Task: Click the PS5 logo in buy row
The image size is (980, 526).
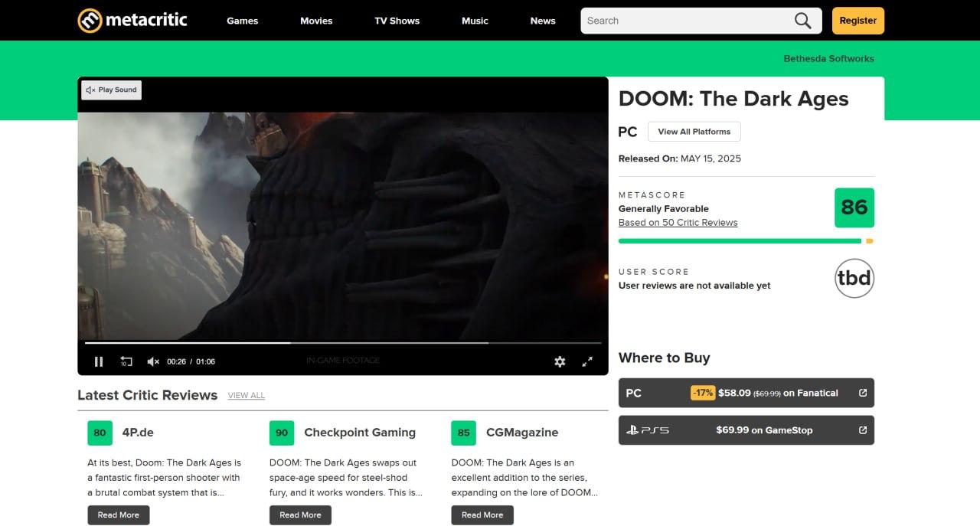Action: click(647, 430)
